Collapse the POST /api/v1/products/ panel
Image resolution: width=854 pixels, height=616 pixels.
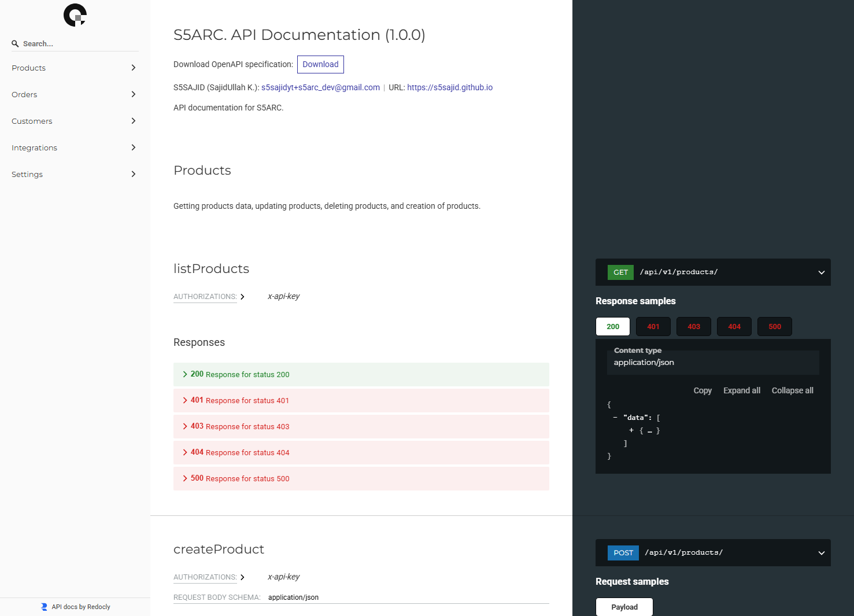coord(820,552)
